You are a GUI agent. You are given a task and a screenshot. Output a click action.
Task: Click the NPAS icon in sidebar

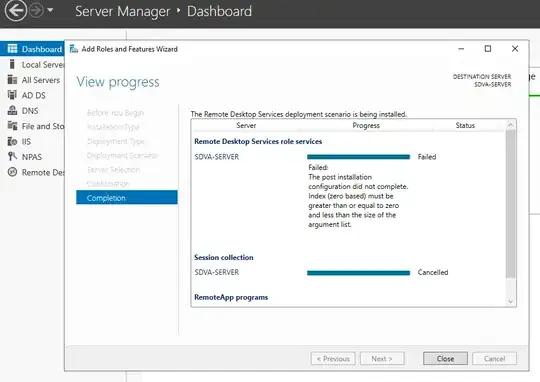(12, 157)
